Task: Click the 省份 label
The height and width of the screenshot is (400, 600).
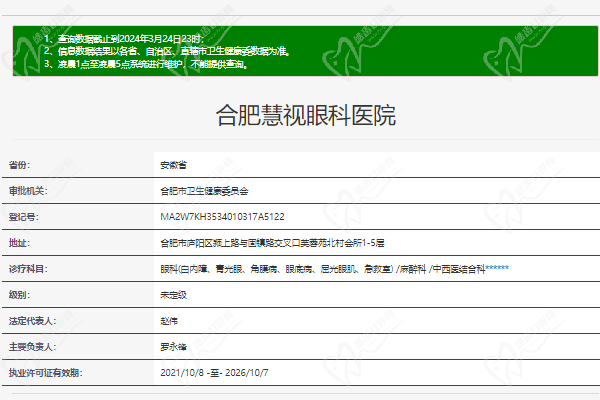Action: 20,165
